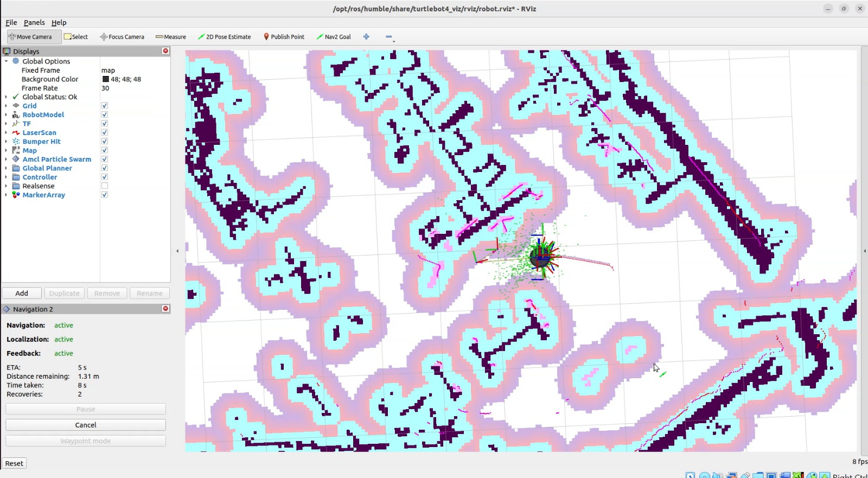Close the Displays panel
This screenshot has height=478, width=868.
point(166,51)
